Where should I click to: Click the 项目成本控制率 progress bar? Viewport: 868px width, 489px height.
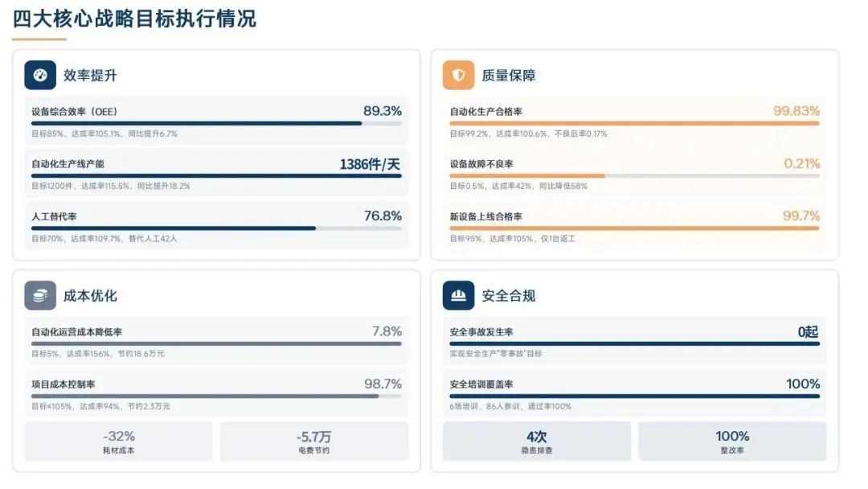click(x=216, y=396)
